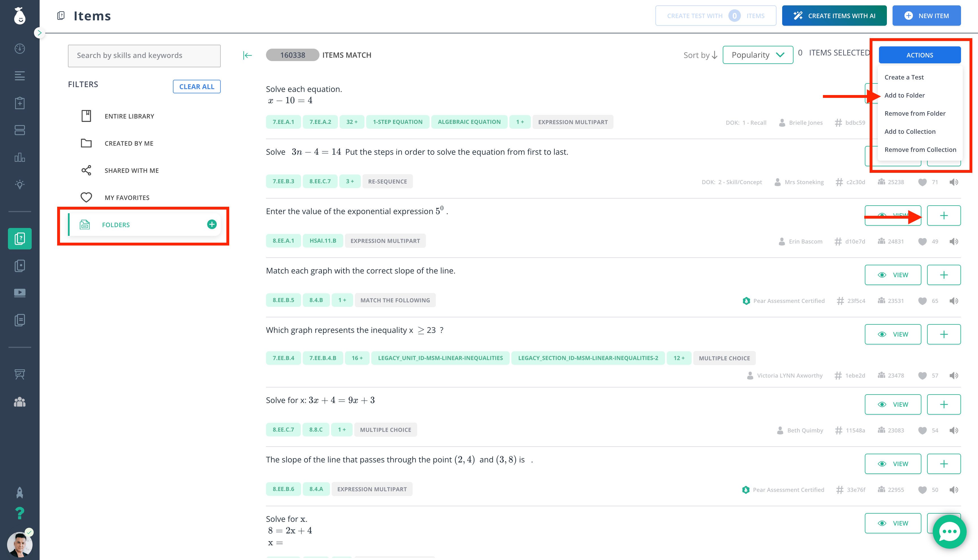This screenshot has width=978, height=560.
Task: Click the LEGACY_UNIT_ID-MSM-LINEAR-INEQUALITIES tag
Action: click(x=440, y=358)
